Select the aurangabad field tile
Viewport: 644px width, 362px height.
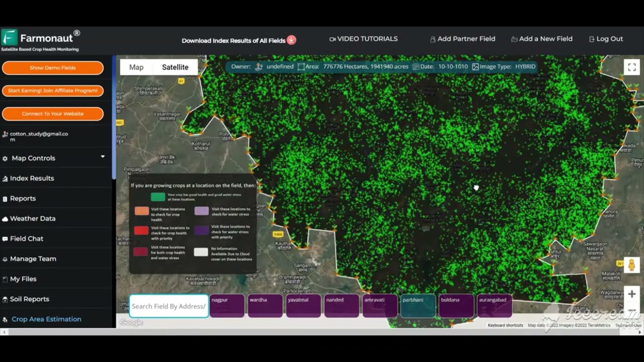click(x=495, y=306)
